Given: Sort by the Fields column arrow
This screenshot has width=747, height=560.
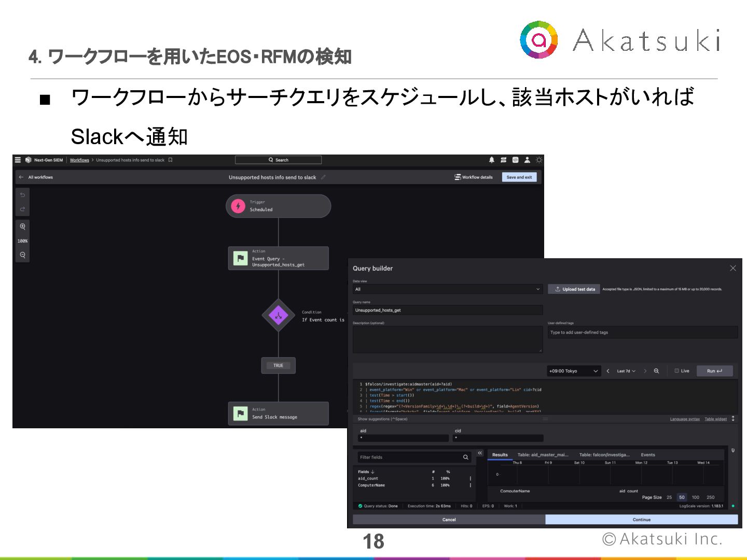Looking at the screenshot, I should click(372, 472).
